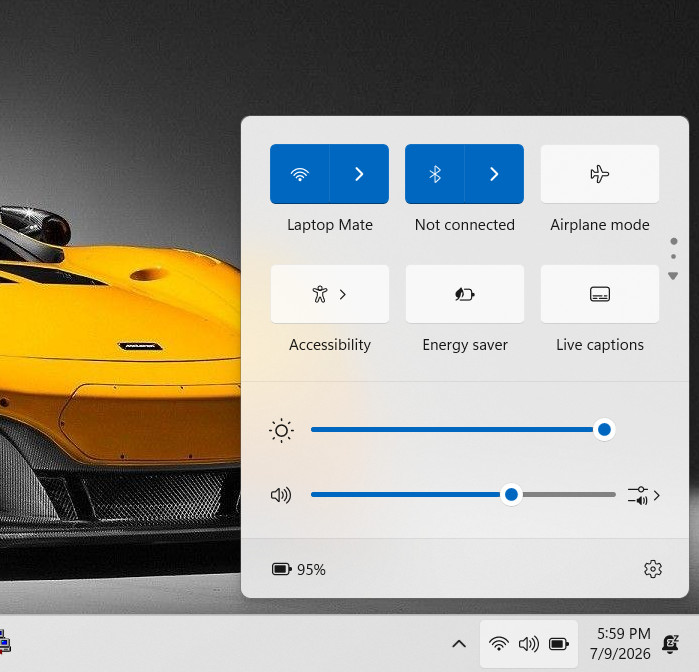The width and height of the screenshot is (699, 672).
Task: Click the Accessibility label
Action: click(330, 345)
